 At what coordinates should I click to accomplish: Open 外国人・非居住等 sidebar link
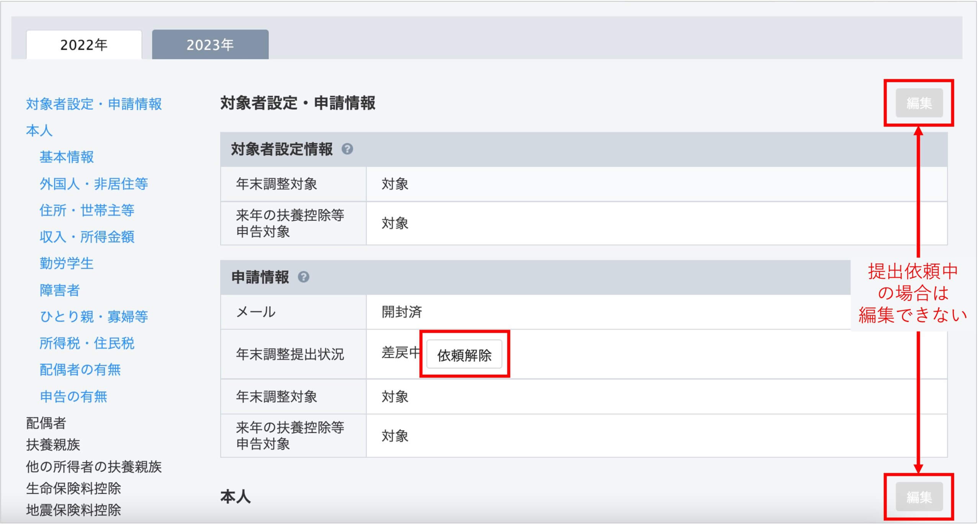[x=94, y=184]
